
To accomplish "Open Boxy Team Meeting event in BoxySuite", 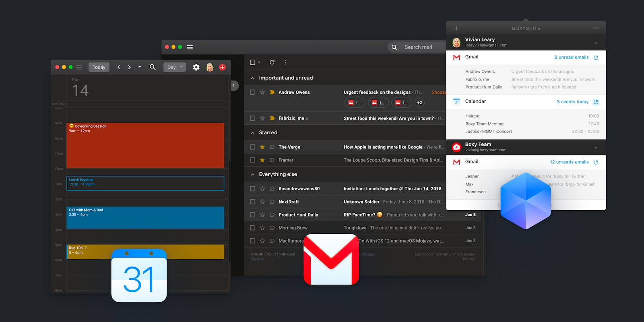I will click(532, 124).
